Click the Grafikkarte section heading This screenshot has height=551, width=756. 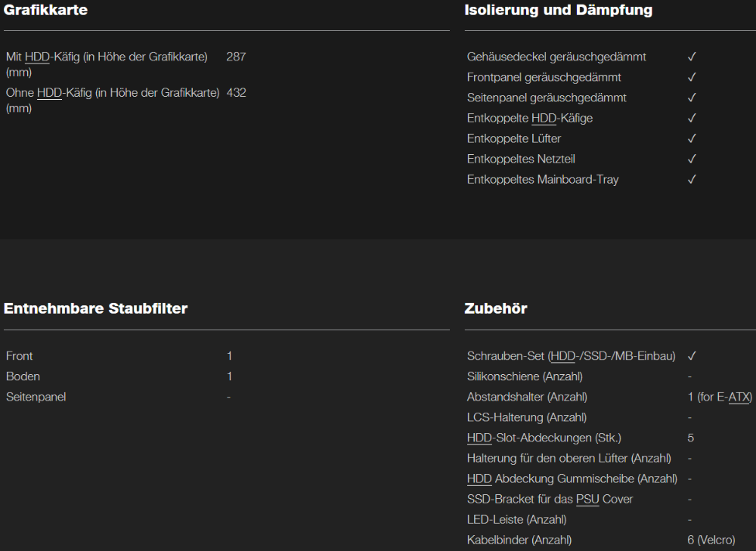(46, 10)
